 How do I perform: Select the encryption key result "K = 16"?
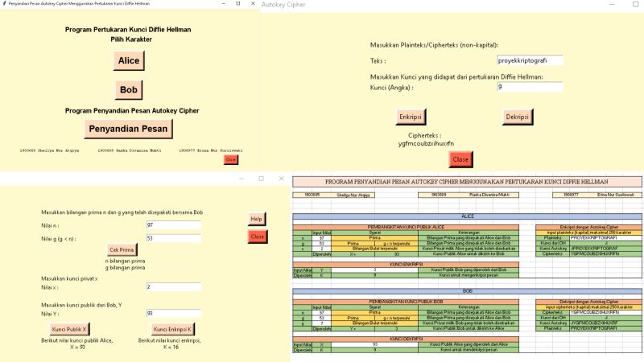[x=171, y=348]
